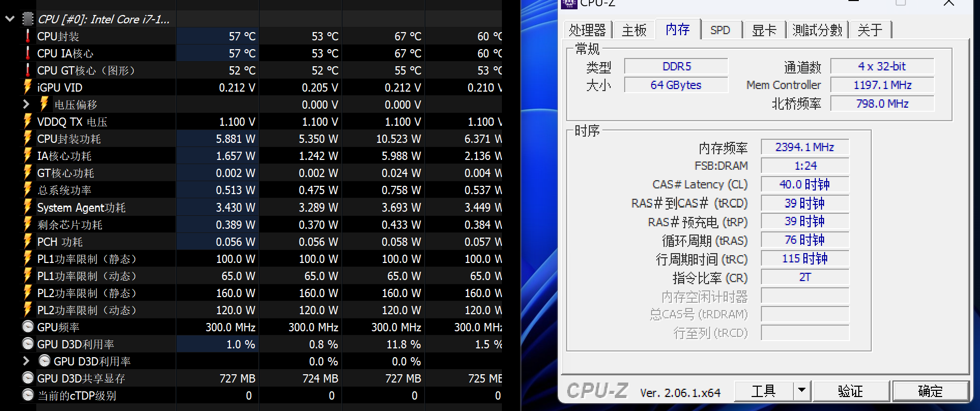Expand the 电压偏移 sub-item

pos(26,104)
